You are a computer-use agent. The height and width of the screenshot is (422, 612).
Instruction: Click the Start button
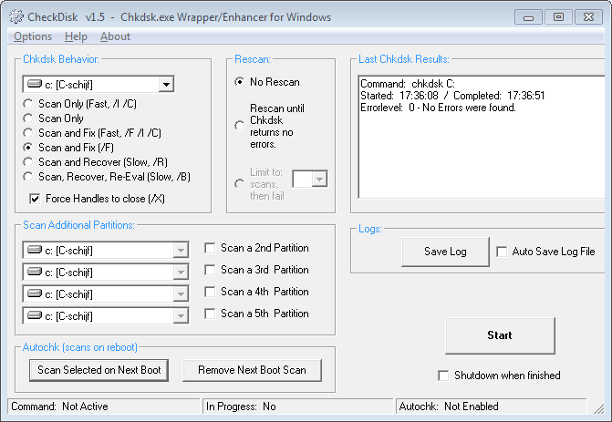click(500, 336)
